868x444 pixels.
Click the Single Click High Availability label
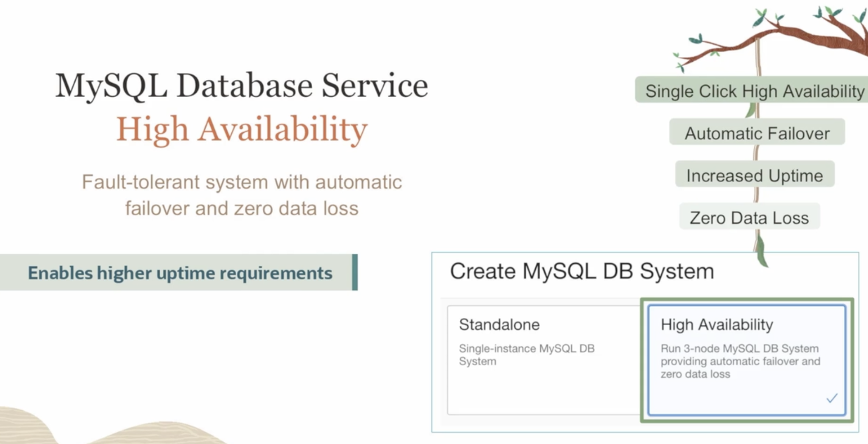(x=755, y=91)
